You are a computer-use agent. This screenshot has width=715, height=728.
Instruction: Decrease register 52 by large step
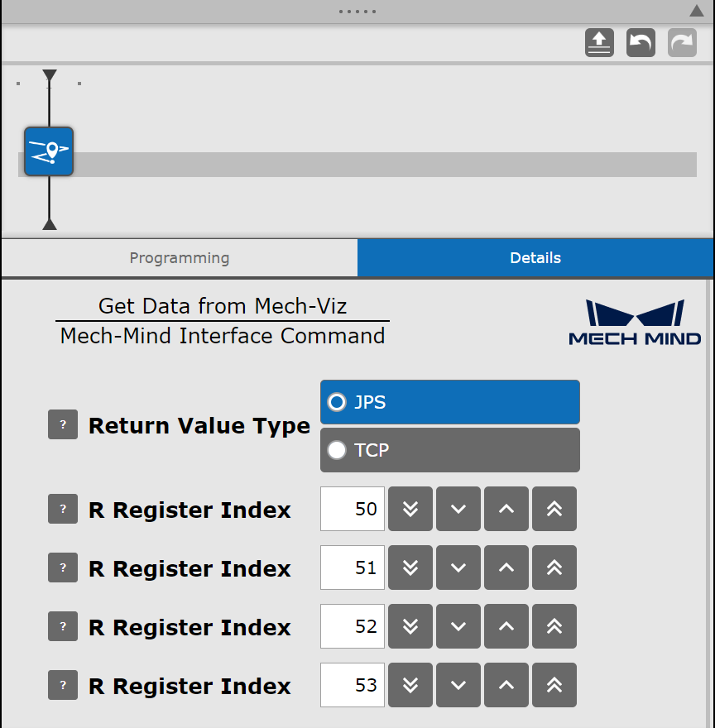tap(410, 626)
